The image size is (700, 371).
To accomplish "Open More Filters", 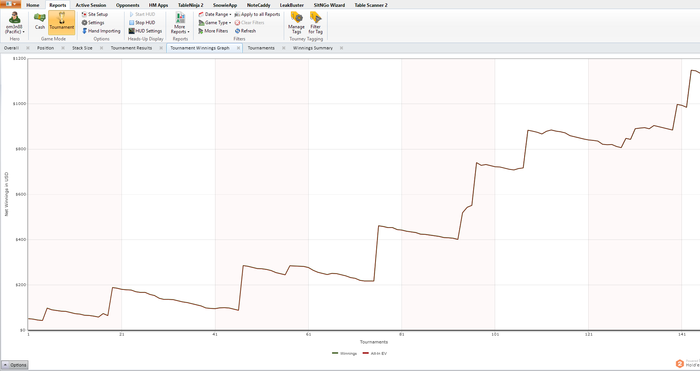I will point(213,31).
